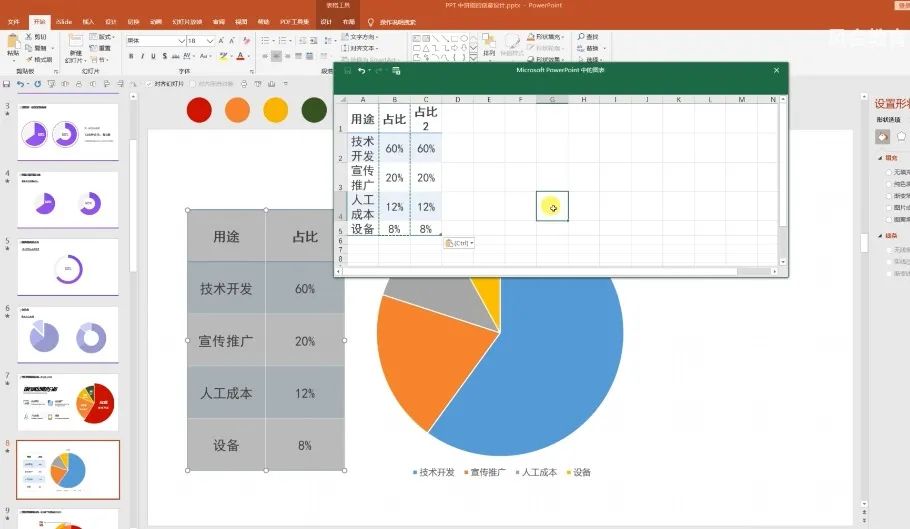Open the Slide Show (幻灯片放映) tab
This screenshot has width=910, height=529.
click(x=187, y=22)
